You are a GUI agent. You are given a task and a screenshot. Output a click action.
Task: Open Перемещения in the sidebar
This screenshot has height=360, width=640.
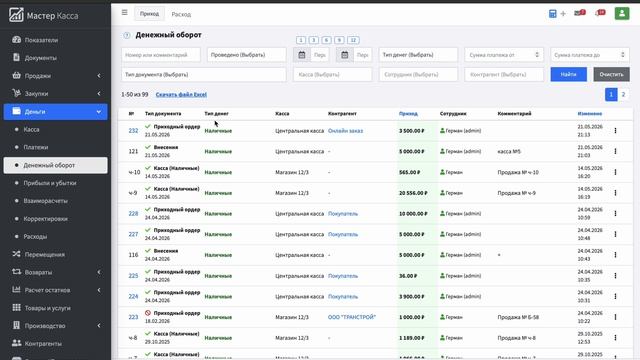tap(56, 254)
